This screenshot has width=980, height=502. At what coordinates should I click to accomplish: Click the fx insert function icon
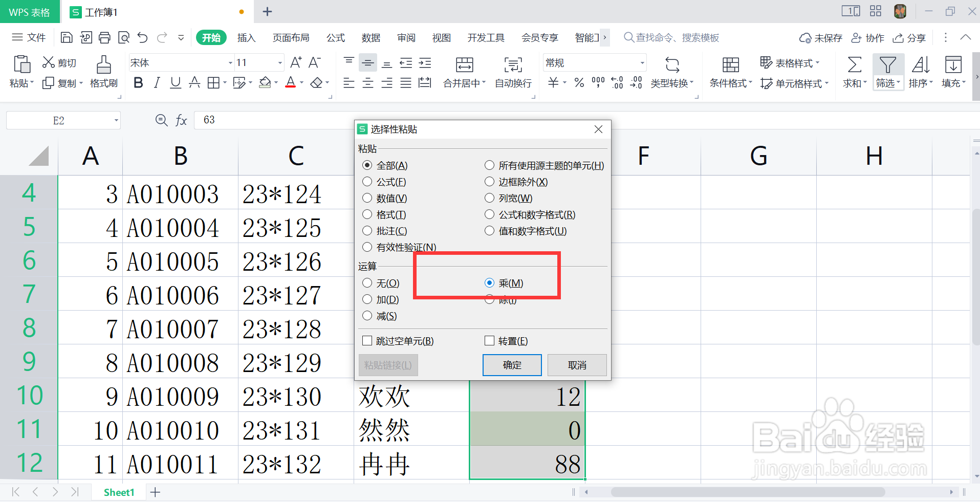tap(181, 120)
